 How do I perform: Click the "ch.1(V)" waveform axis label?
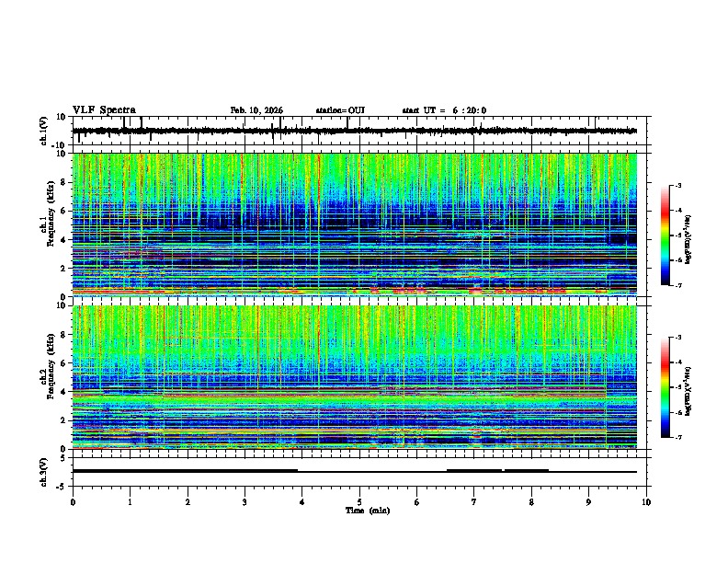coord(44,131)
